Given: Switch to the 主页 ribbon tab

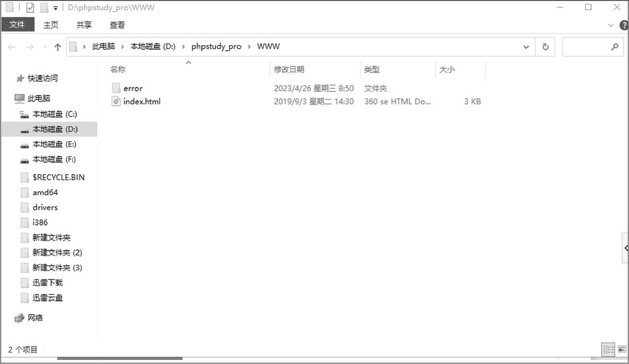Looking at the screenshot, I should tap(51, 25).
